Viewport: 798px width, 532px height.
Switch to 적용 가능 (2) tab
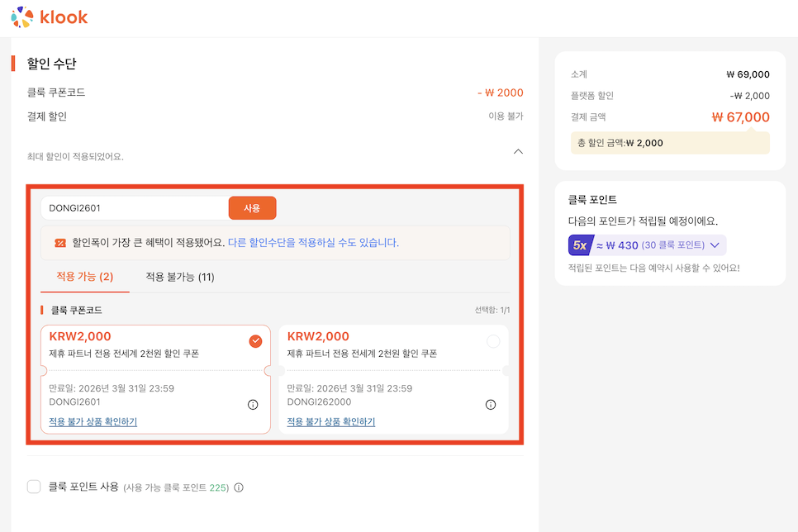85,277
